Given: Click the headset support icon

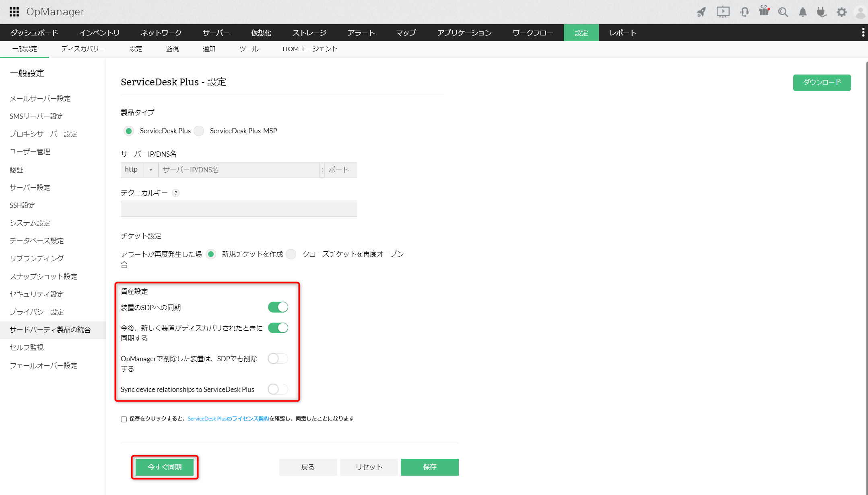Looking at the screenshot, I should point(745,12).
